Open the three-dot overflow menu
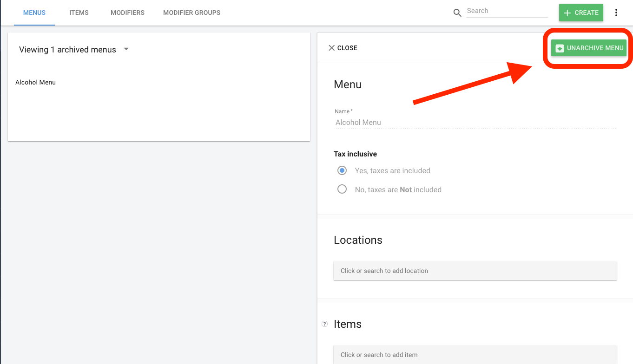Viewport: 633px width, 364px height. coord(616,13)
